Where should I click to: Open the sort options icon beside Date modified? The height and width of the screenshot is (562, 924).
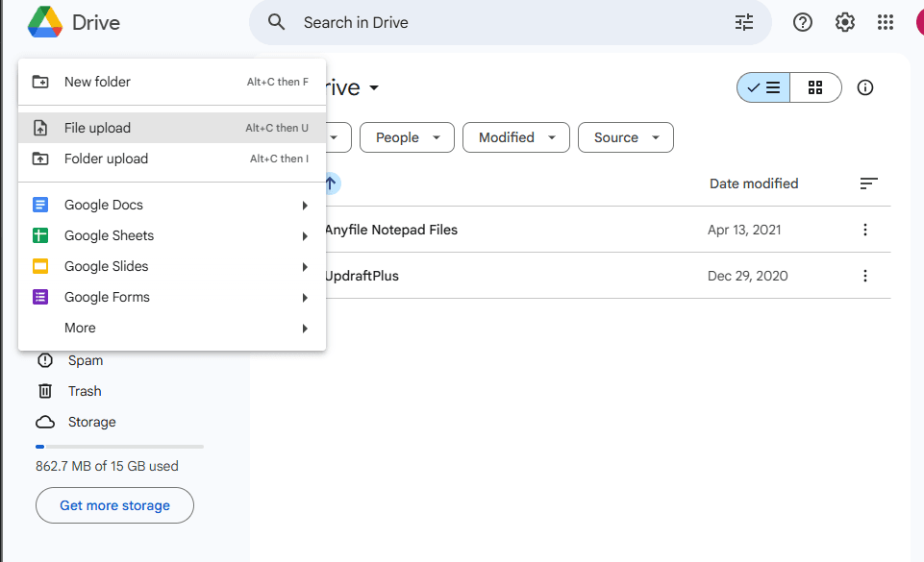pos(868,183)
